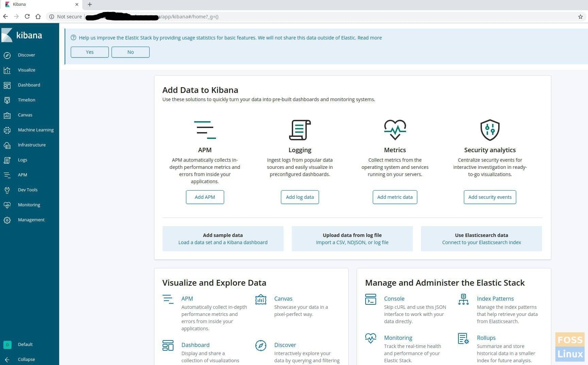Click Yes to share usage statistics
Image resolution: width=588 pixels, height=365 pixels.
tap(90, 52)
